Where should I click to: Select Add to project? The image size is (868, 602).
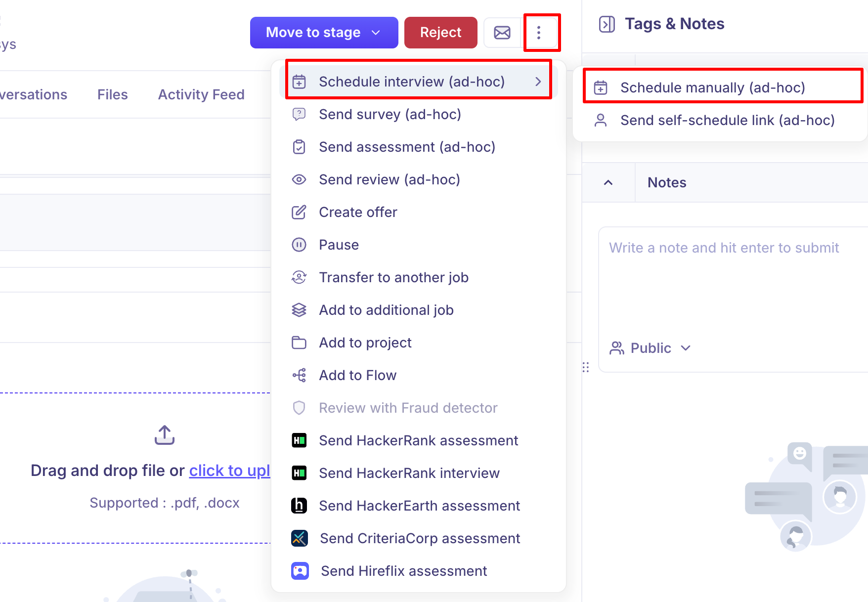419,343
